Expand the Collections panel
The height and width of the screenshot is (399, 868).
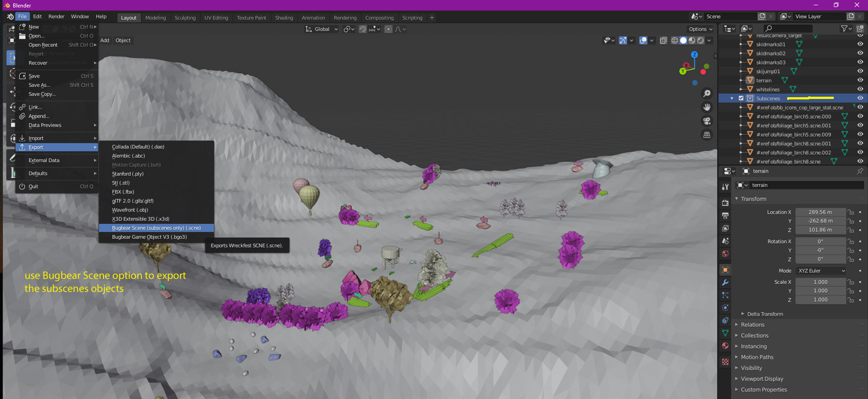755,335
